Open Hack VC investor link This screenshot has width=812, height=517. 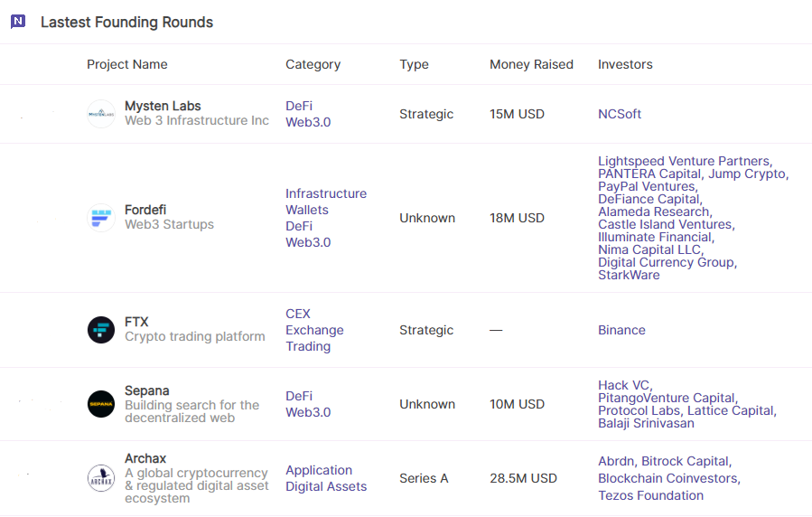pyautogui.click(x=625, y=385)
